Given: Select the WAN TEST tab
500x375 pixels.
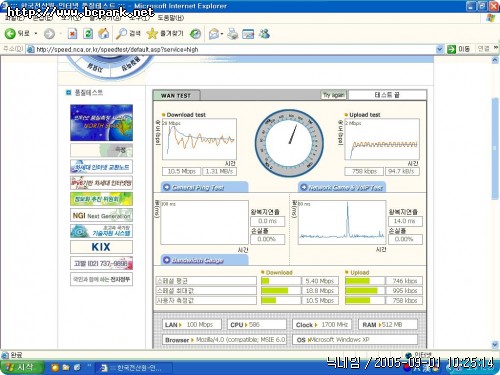Looking at the screenshot, I should click(176, 95).
